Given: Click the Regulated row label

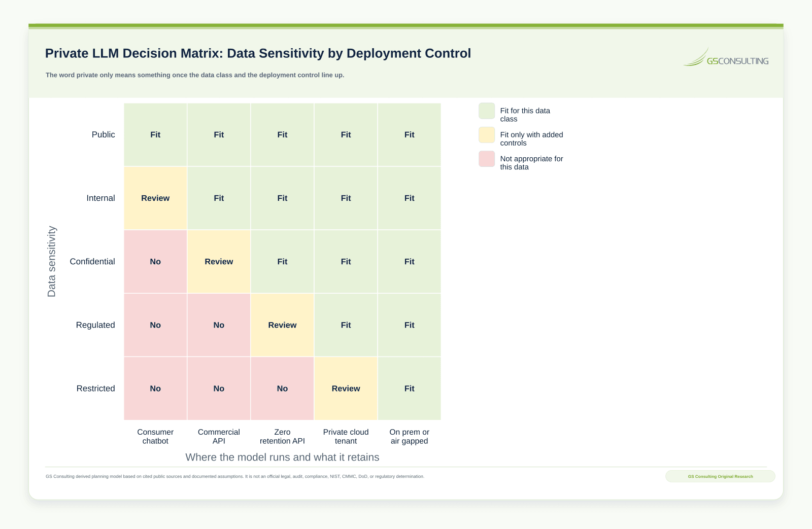Looking at the screenshot, I should point(95,325).
